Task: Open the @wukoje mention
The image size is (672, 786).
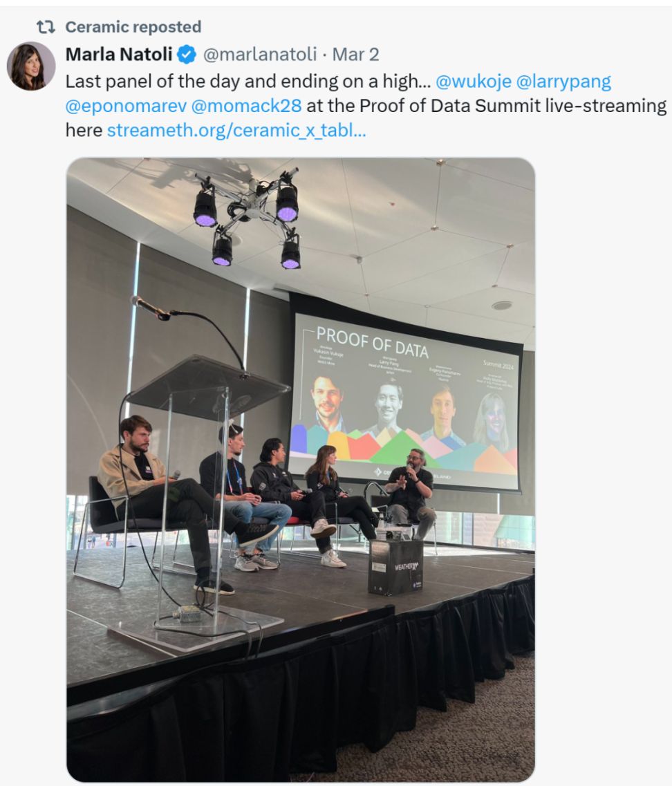Action: pyautogui.click(x=474, y=81)
